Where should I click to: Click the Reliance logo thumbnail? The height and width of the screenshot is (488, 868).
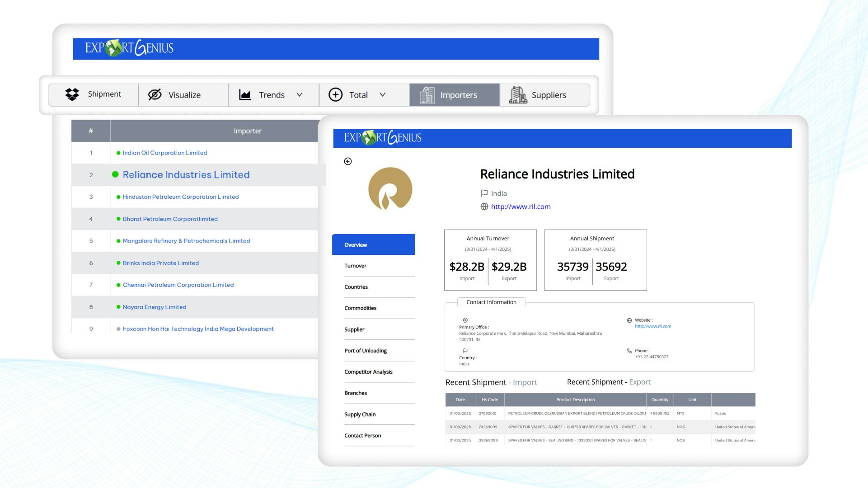click(x=391, y=189)
